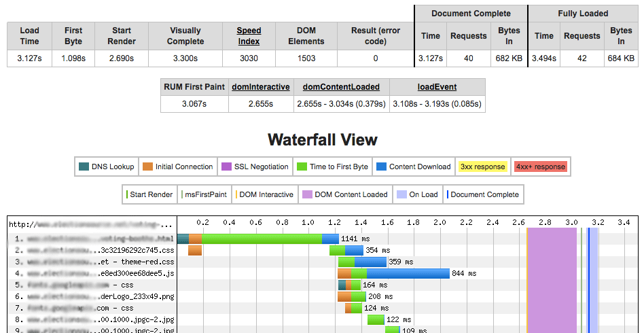Click the msFirstPaint legend entry

coord(204,194)
